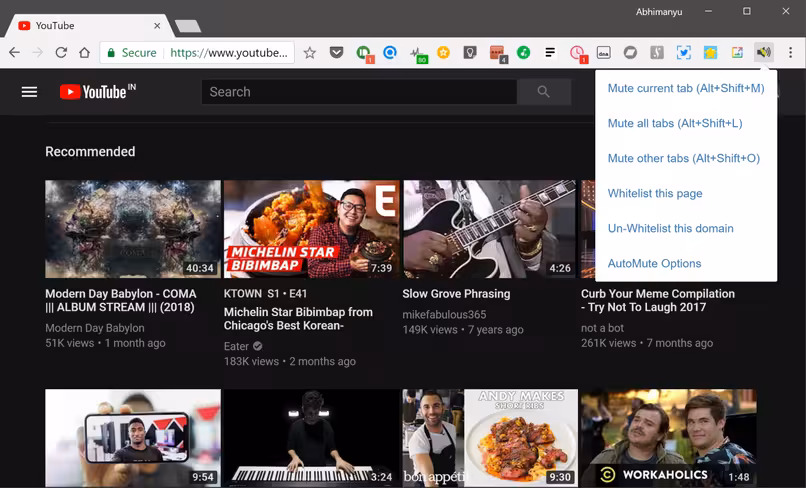The image size is (806, 488).
Task: Click the Abhimanyu profile name in title bar
Action: 659,12
